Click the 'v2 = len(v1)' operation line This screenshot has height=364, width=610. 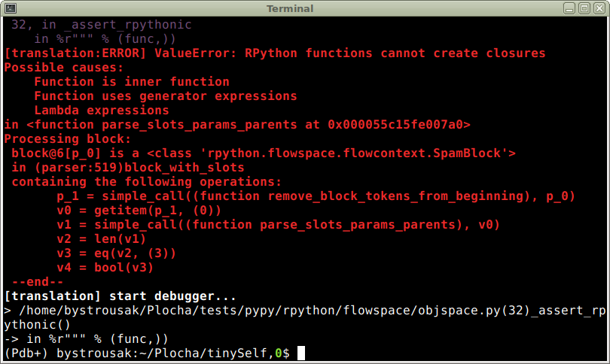point(101,239)
